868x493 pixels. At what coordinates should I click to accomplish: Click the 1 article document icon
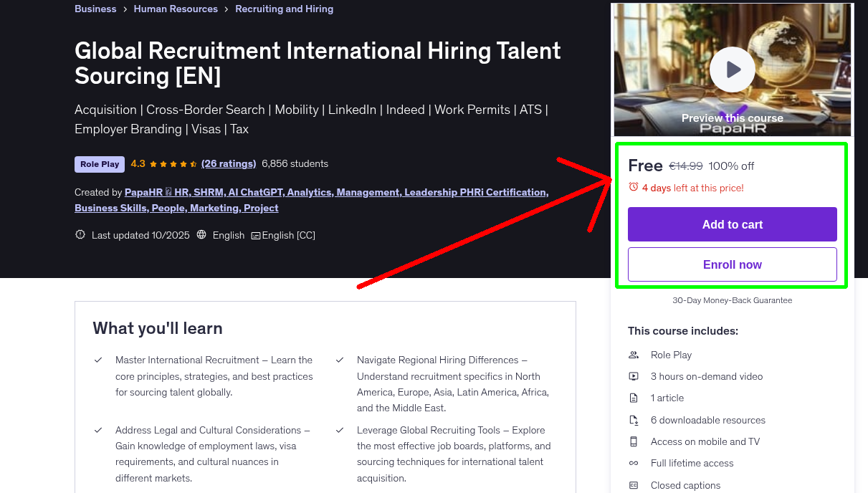coord(634,398)
